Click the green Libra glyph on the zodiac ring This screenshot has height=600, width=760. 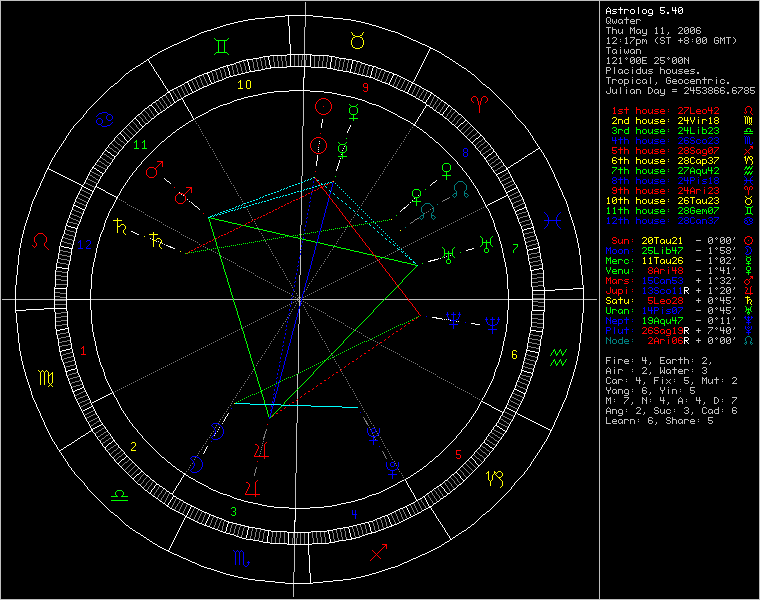coord(119,495)
